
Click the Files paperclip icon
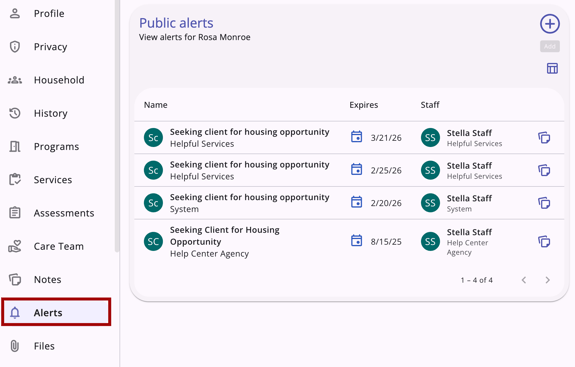coord(15,346)
